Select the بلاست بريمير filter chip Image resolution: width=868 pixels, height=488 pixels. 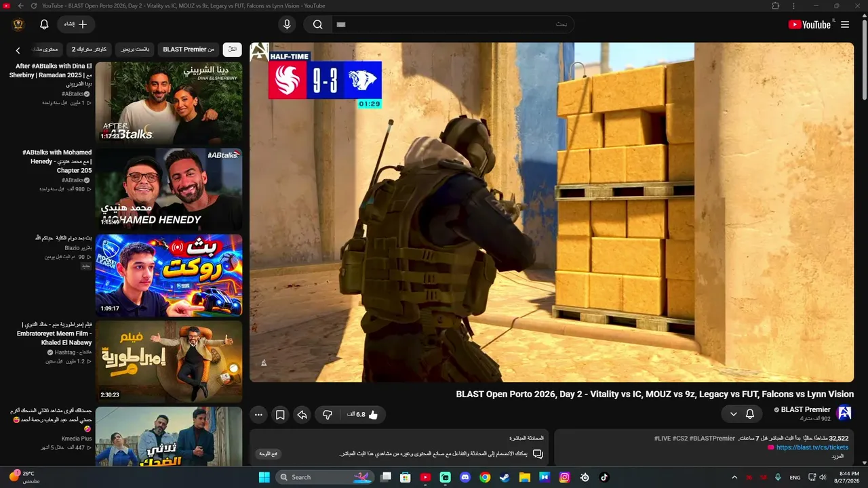point(135,49)
